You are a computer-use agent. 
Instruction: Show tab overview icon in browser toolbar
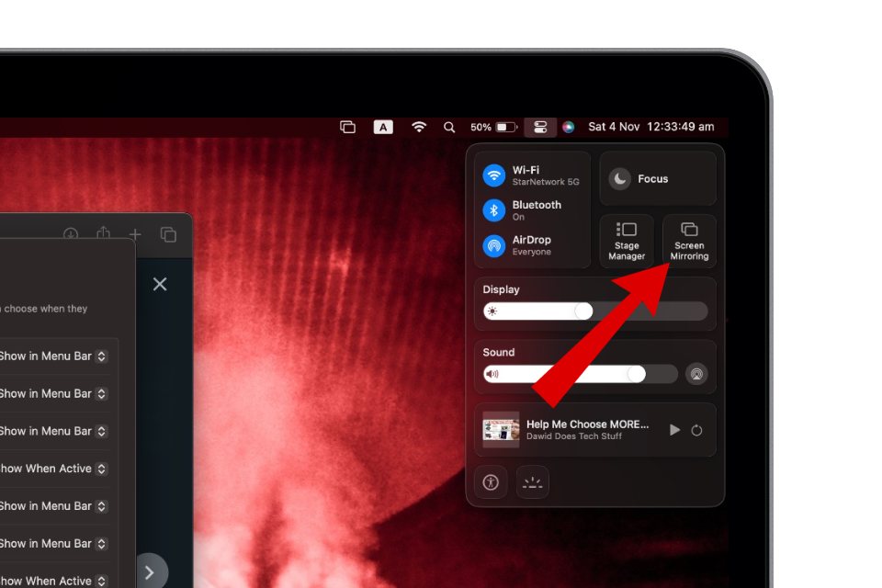click(x=168, y=234)
